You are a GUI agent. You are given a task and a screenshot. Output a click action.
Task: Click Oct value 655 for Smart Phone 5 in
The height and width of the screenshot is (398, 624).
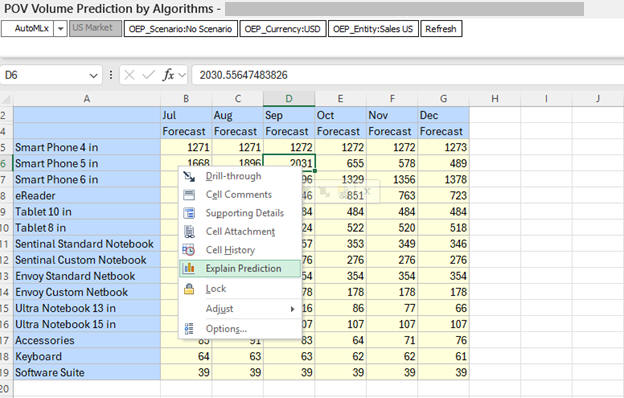(340, 163)
